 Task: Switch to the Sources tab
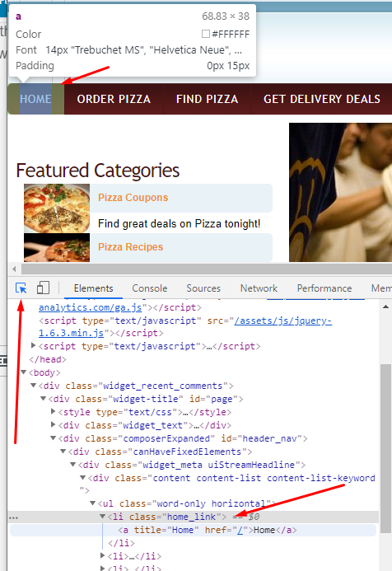click(203, 288)
